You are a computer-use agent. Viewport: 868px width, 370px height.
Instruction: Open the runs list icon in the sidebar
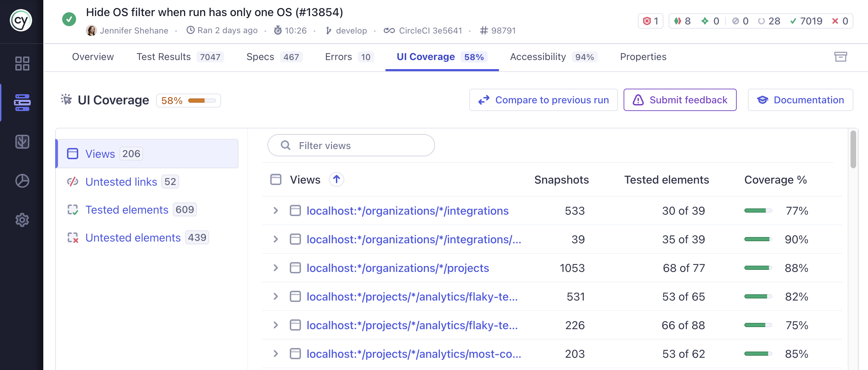click(22, 103)
